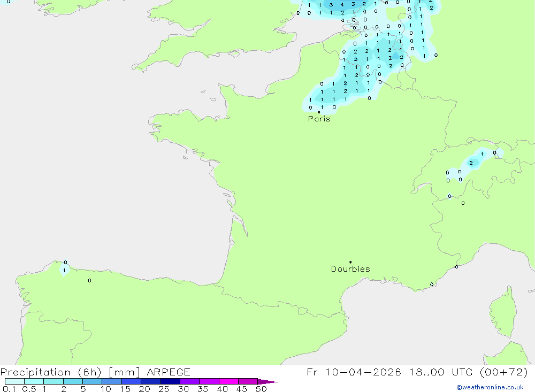
Task: Click the '18..00 UTC' time text
Action: point(440,372)
